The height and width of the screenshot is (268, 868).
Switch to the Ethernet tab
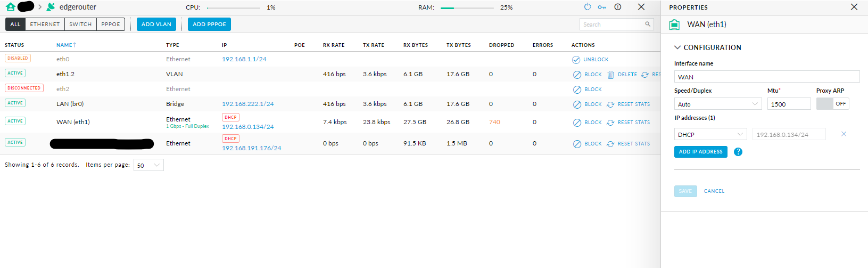click(45, 24)
